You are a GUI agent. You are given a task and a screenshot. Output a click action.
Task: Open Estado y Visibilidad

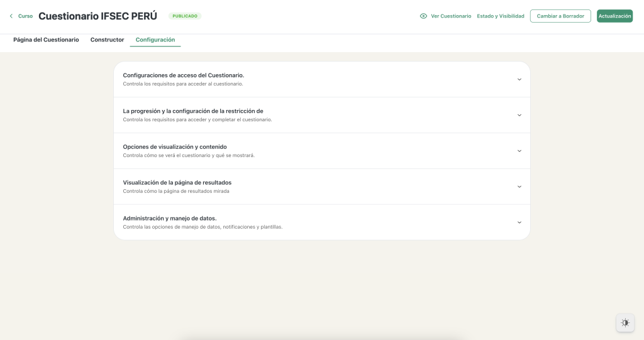pyautogui.click(x=500, y=16)
